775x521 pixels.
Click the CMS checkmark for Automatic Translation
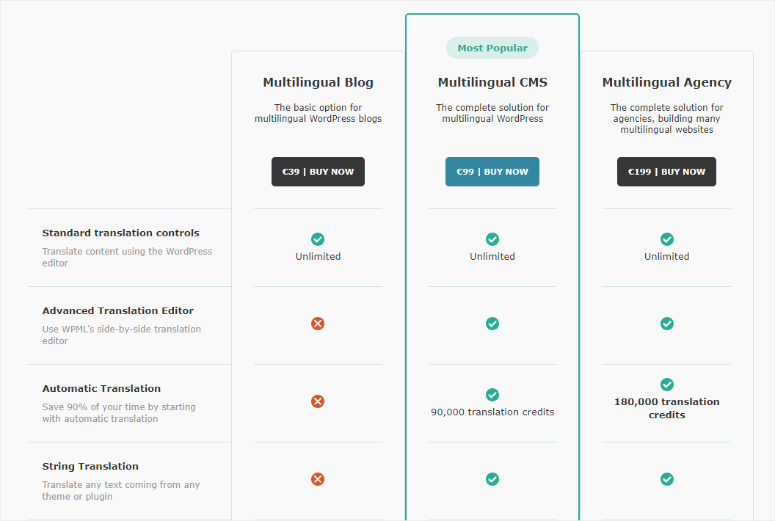point(492,394)
